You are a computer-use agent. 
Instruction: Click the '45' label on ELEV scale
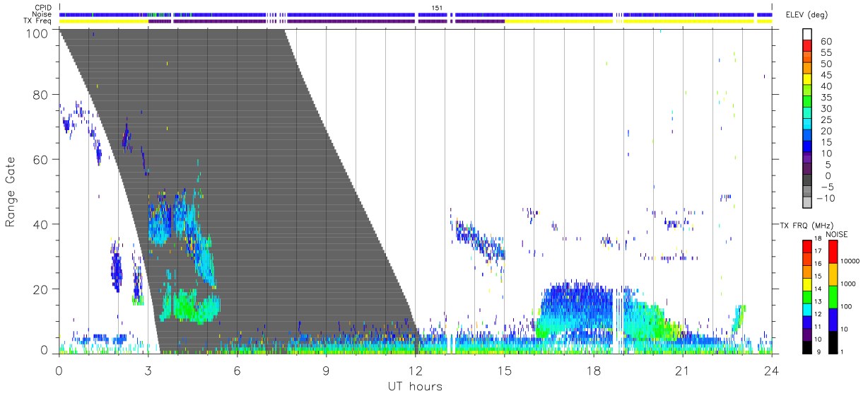tap(825, 75)
